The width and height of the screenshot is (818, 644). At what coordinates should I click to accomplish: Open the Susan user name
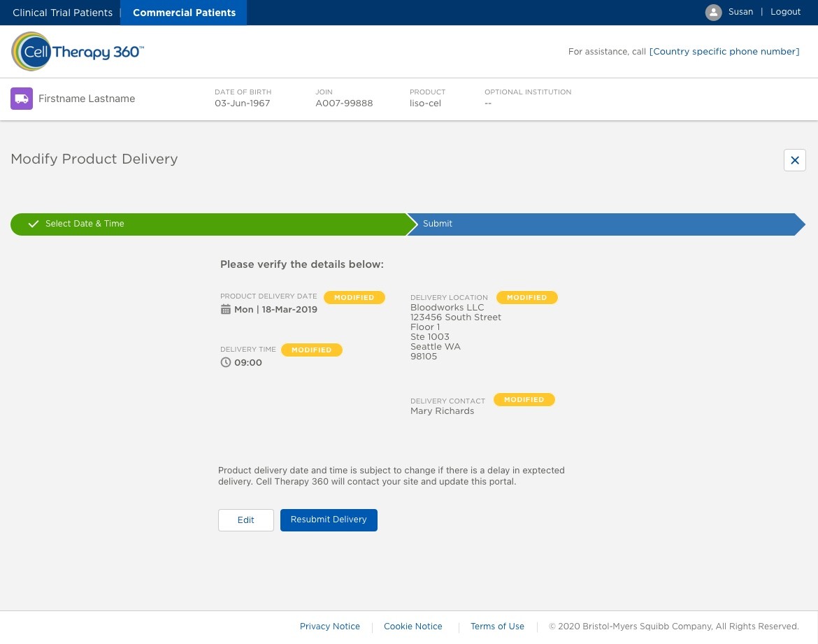(x=740, y=11)
